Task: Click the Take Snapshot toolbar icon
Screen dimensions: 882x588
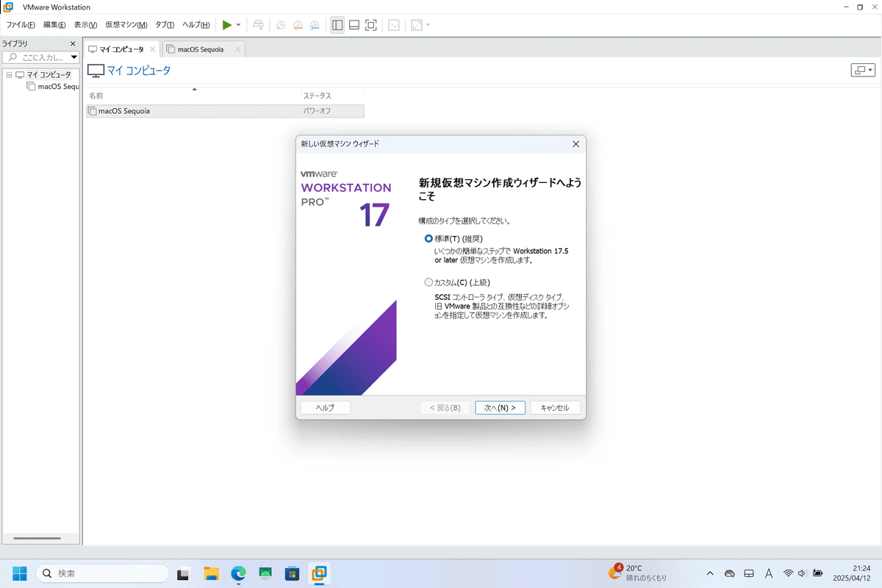Action: (x=281, y=25)
